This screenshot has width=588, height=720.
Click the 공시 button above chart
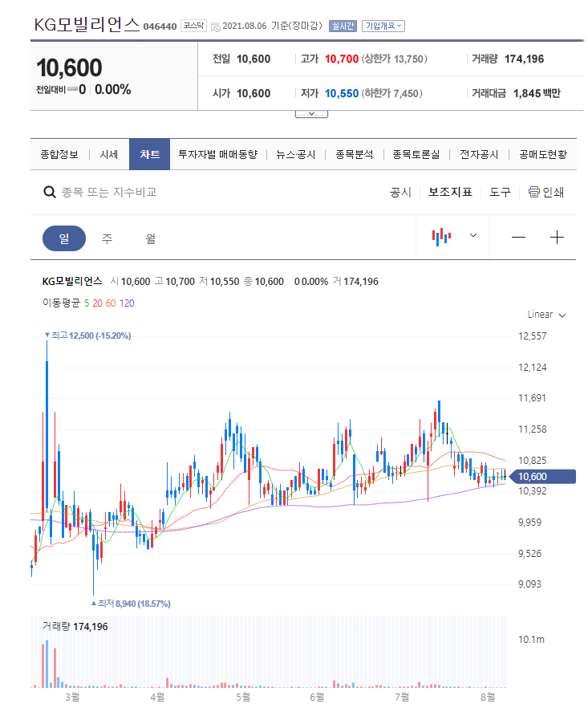[400, 192]
